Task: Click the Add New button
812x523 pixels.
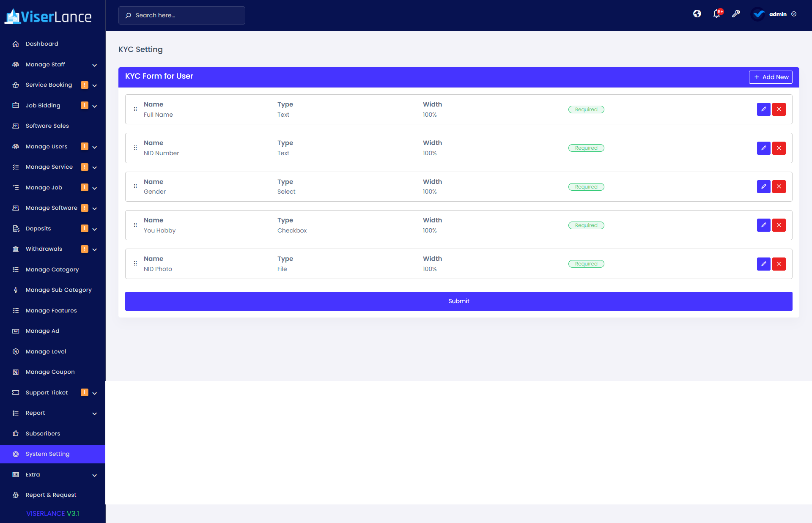Action: [771, 77]
